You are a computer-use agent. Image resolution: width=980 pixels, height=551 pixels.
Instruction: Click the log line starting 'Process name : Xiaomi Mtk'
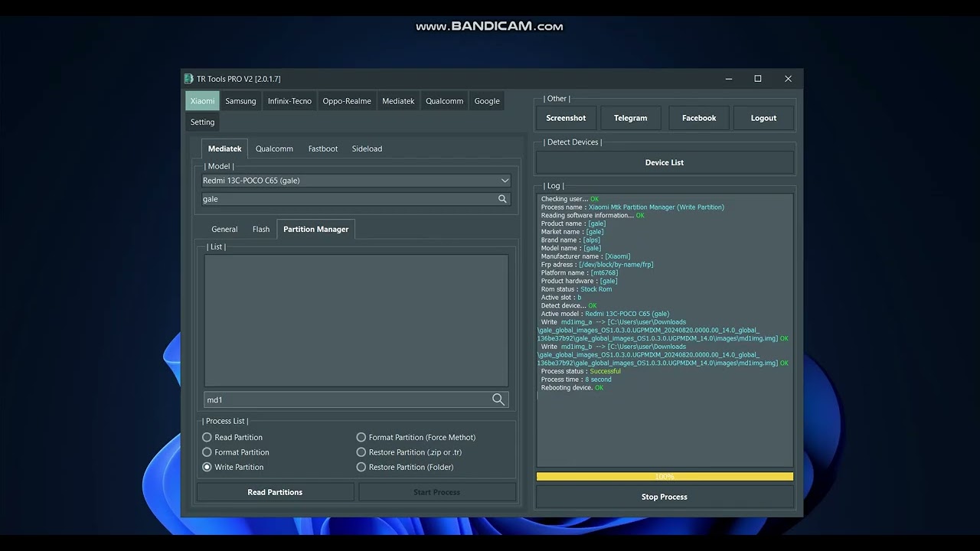tap(632, 207)
